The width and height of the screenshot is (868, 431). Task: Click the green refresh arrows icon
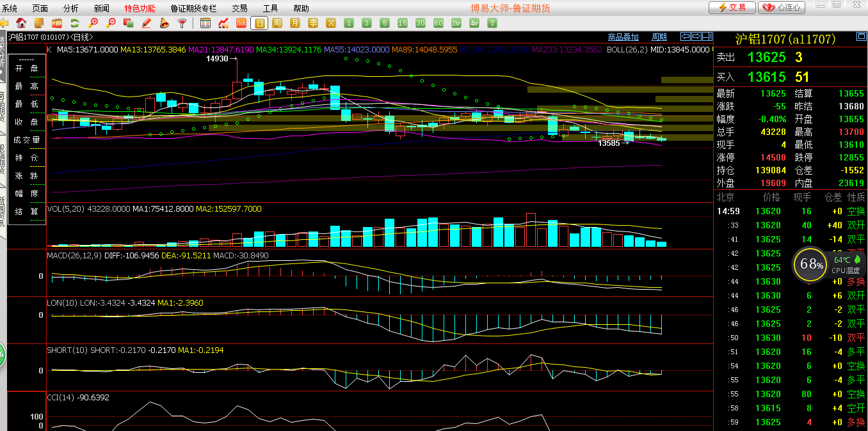(74, 23)
